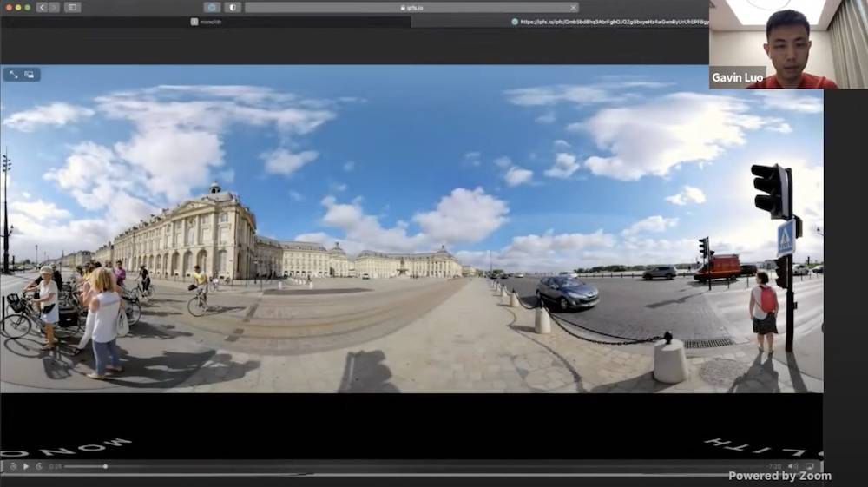Toggle picture-in-picture mode on the video

(30, 75)
